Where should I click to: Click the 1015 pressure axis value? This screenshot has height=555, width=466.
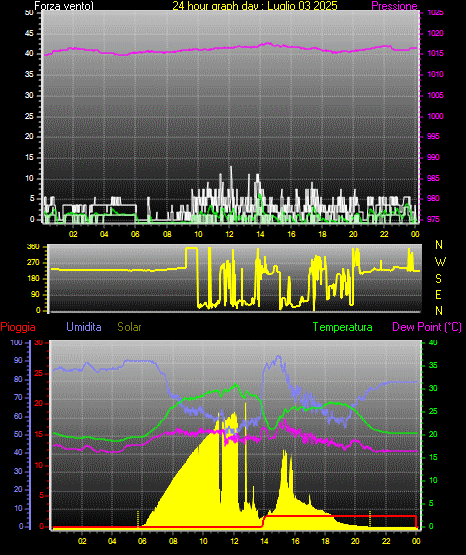point(435,53)
